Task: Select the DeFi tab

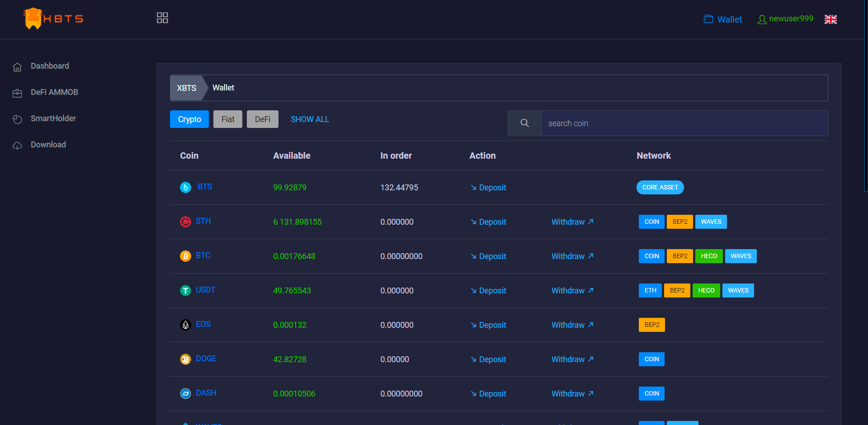Action: click(x=263, y=119)
